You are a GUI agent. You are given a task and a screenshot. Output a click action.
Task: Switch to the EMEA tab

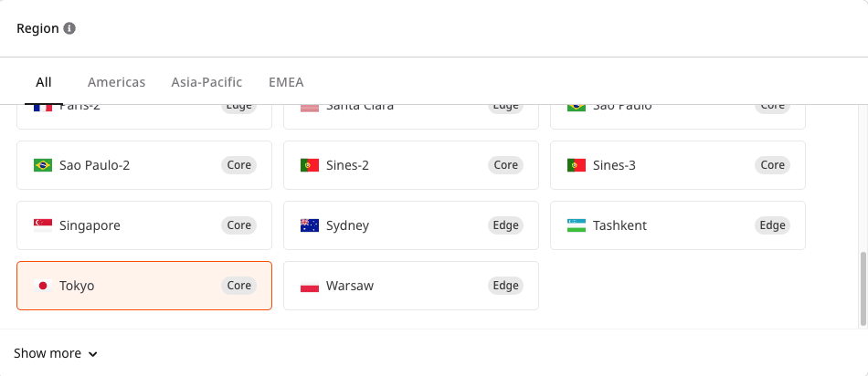tap(286, 82)
